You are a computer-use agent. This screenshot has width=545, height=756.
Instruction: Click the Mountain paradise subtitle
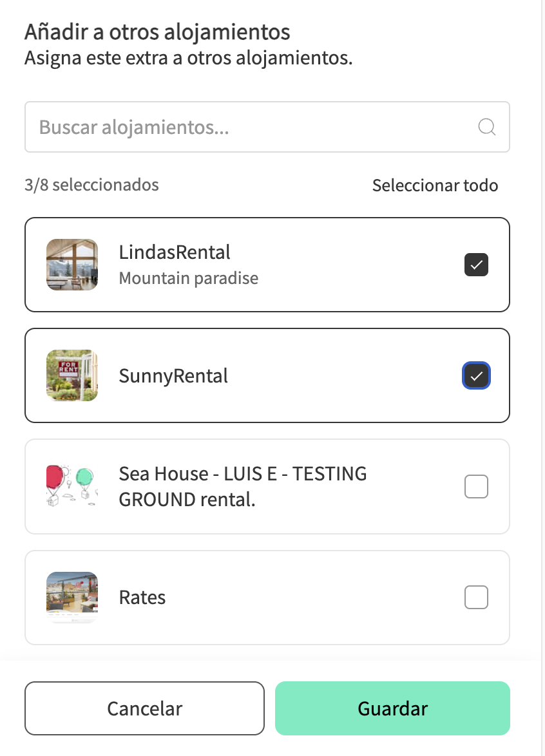point(189,278)
